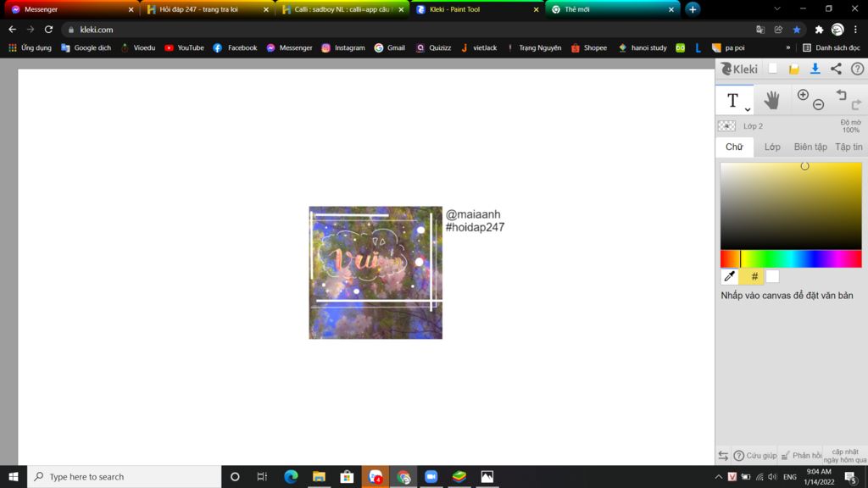Expand hidden bookmarks with the » chevron
The height and width of the screenshot is (488, 868).
tap(787, 47)
